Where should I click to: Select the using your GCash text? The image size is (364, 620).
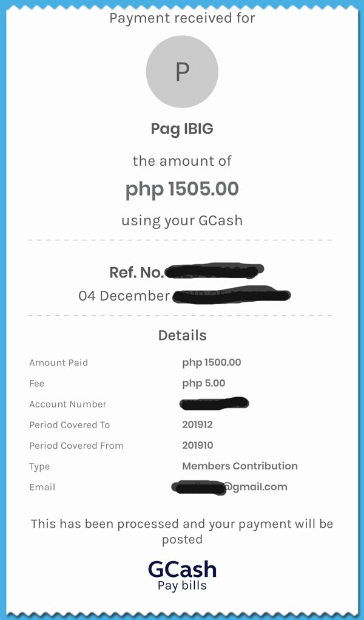point(182,220)
